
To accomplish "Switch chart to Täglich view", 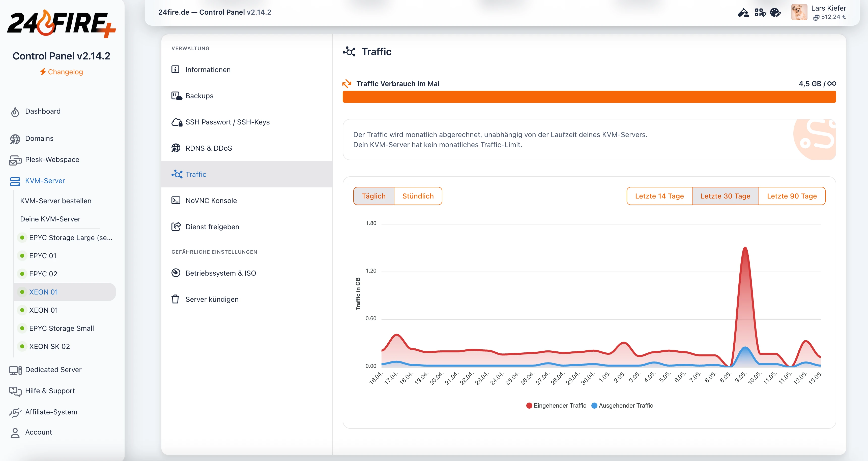I will (x=374, y=196).
